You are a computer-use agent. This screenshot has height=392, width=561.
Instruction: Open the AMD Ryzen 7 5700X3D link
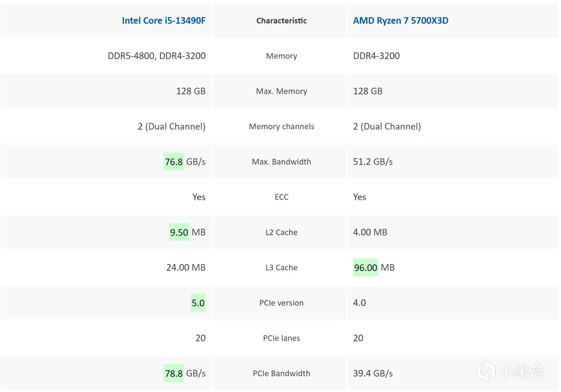pyautogui.click(x=401, y=21)
